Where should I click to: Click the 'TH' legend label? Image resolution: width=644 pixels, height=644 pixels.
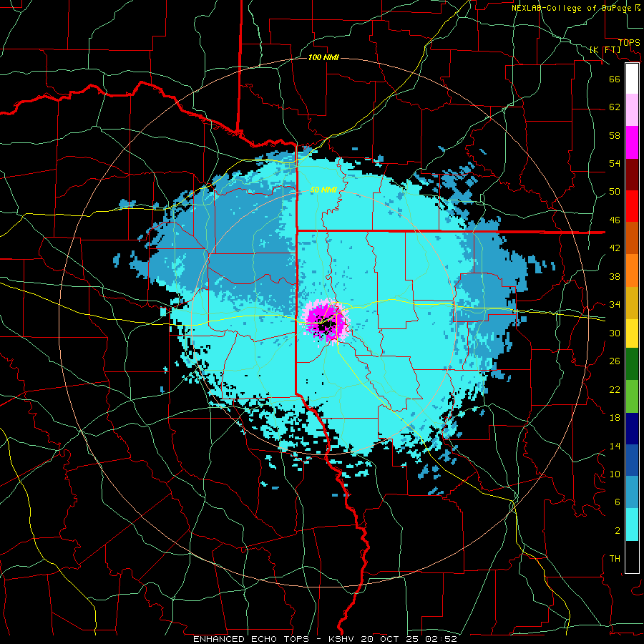[615, 559]
